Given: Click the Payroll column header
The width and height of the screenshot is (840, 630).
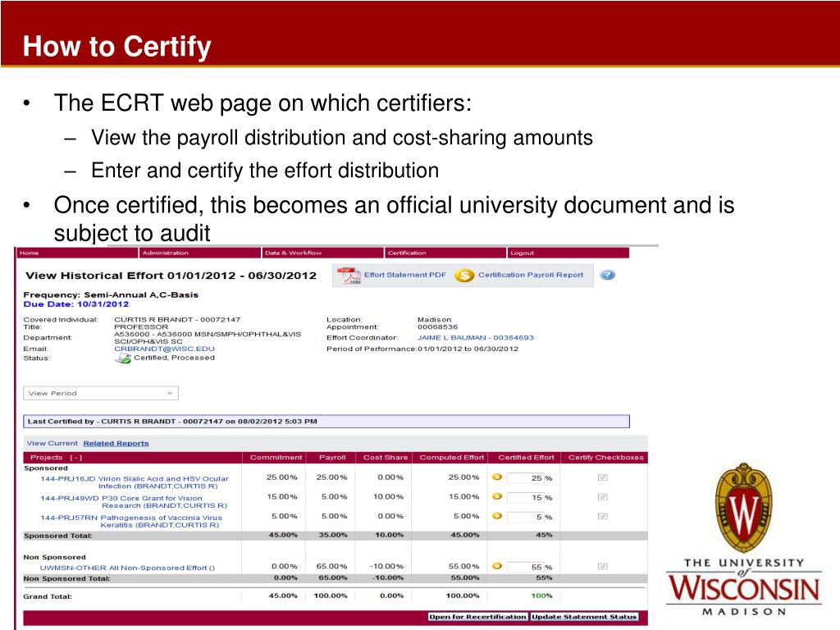Looking at the screenshot, I should point(332,458).
